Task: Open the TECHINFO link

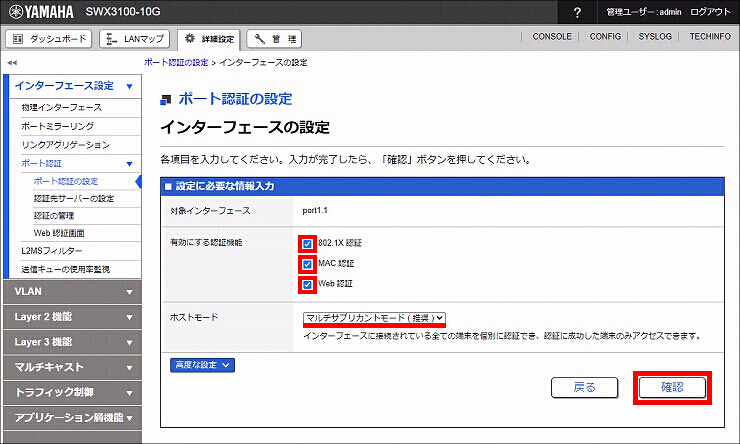Action: point(710,36)
